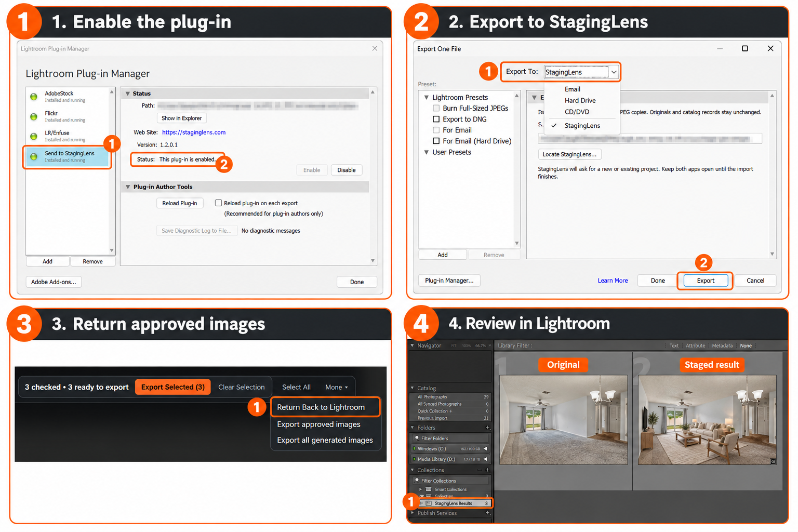Open the staginglens.com web site link
Screen dimensions: 798x532
point(194,132)
